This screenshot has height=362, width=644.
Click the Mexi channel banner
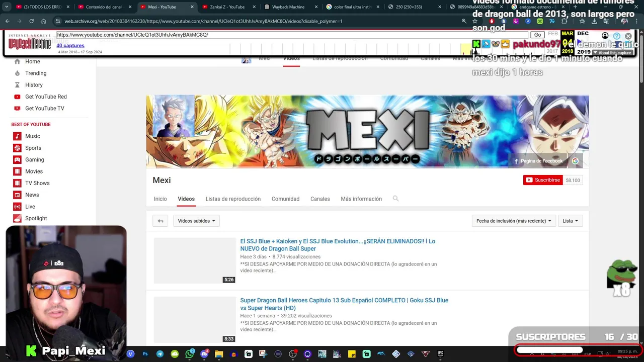pos(367,131)
